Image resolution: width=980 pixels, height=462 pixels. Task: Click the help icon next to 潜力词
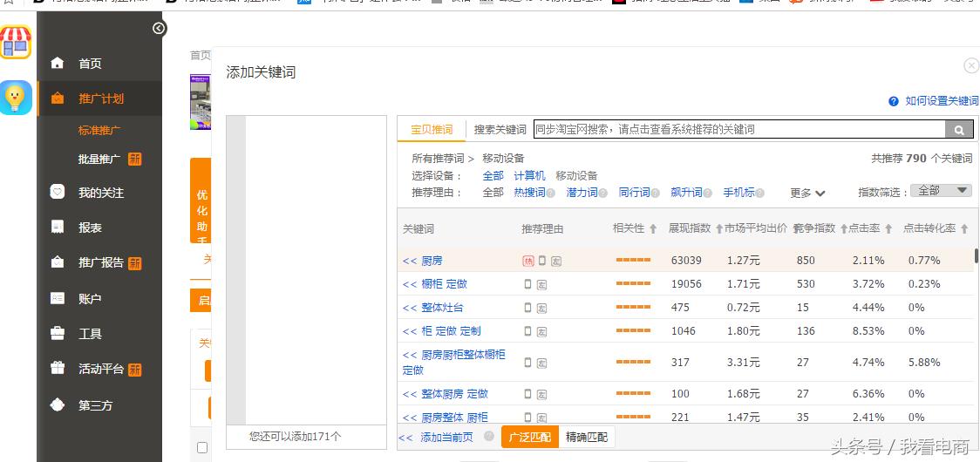pos(603,194)
